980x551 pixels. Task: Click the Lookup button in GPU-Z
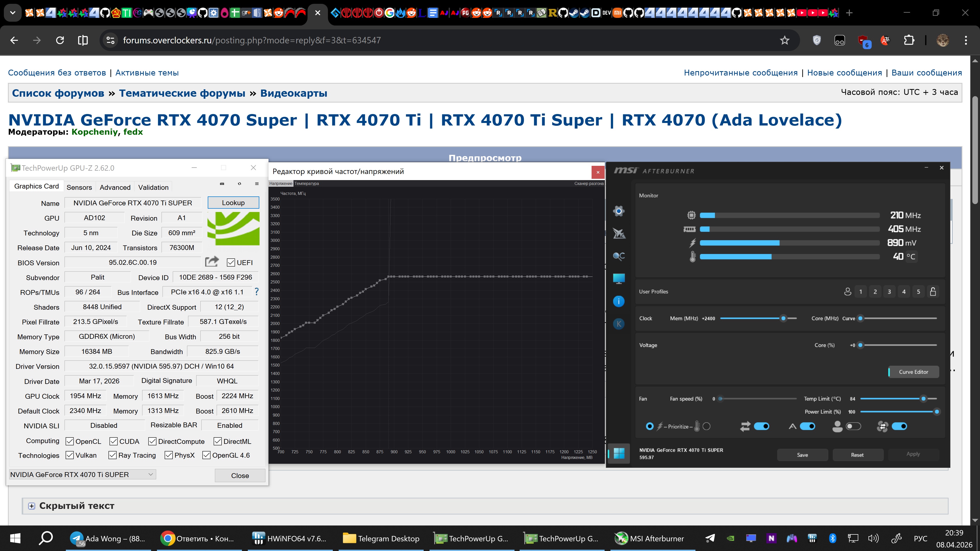pos(233,203)
